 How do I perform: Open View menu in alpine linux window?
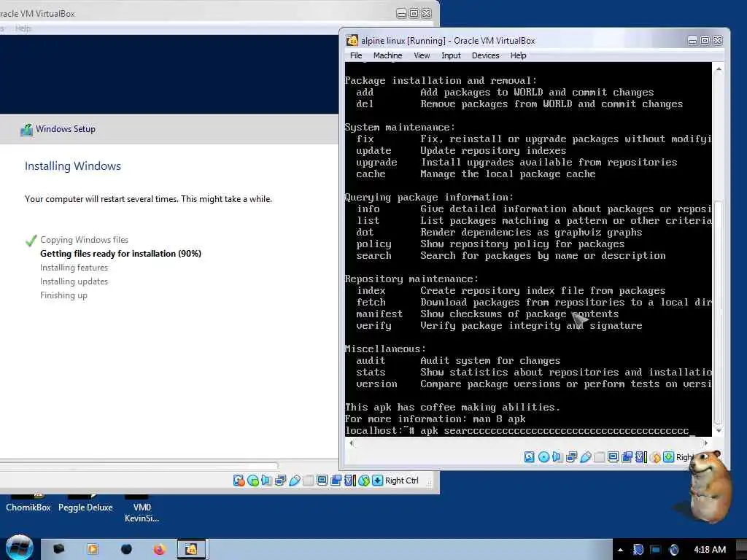[x=422, y=55]
